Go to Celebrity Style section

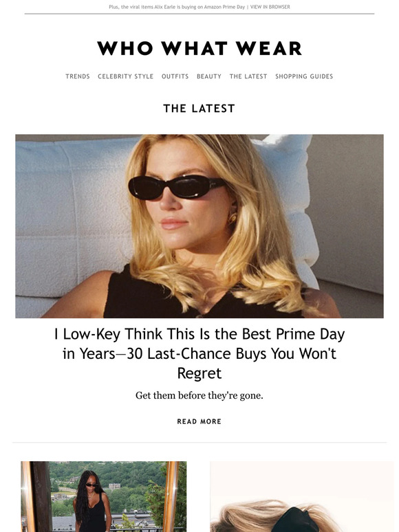pyautogui.click(x=126, y=76)
